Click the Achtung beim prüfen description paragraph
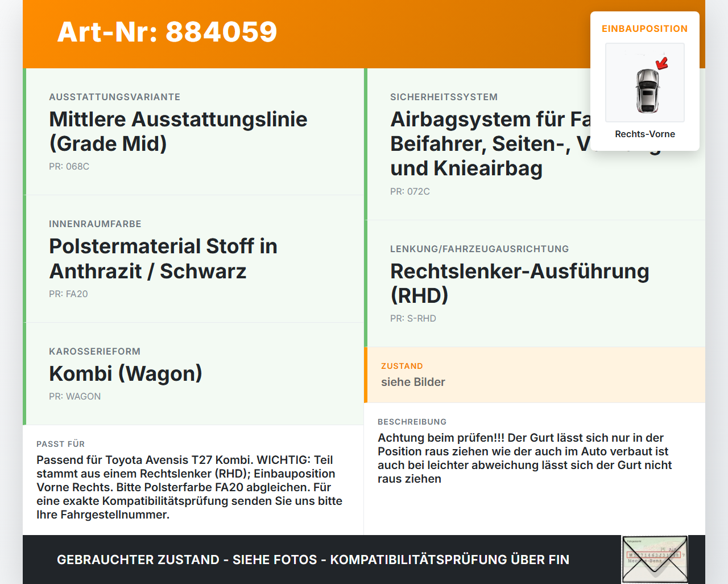This screenshot has height=584, width=728. [x=524, y=458]
